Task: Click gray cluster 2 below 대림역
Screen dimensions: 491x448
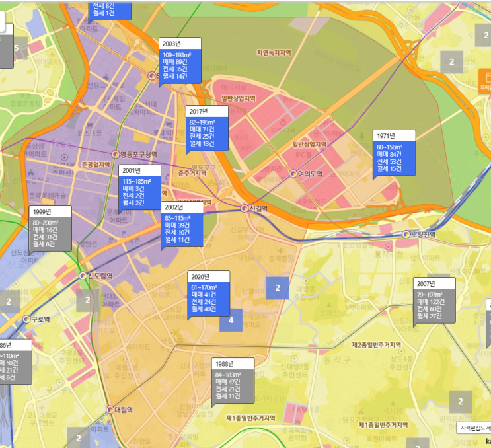Action: [79, 438]
